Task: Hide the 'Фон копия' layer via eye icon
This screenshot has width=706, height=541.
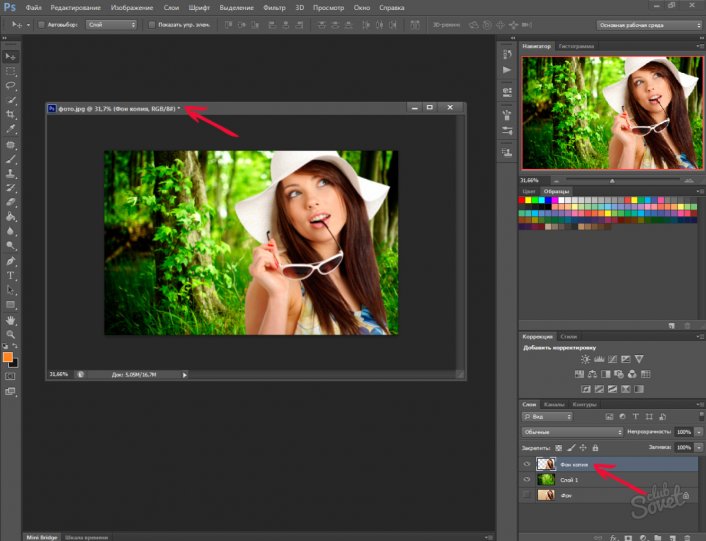Action: (x=528, y=465)
